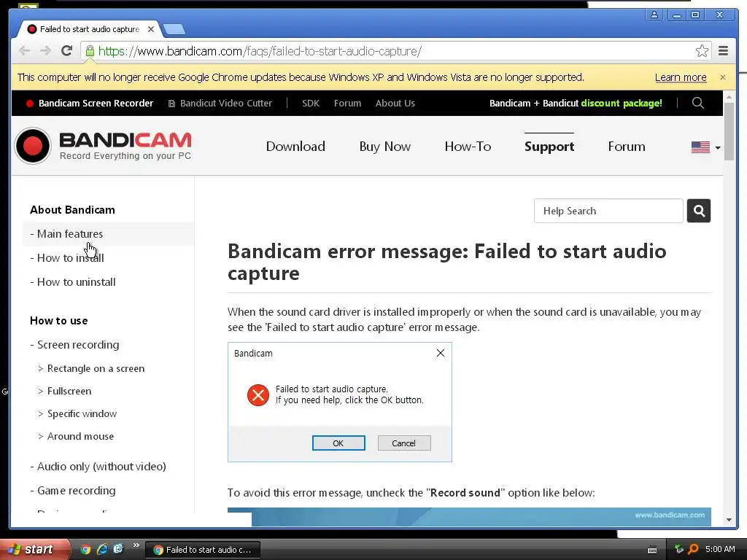Click the Learn more link
747x560 pixels.
[x=681, y=77]
